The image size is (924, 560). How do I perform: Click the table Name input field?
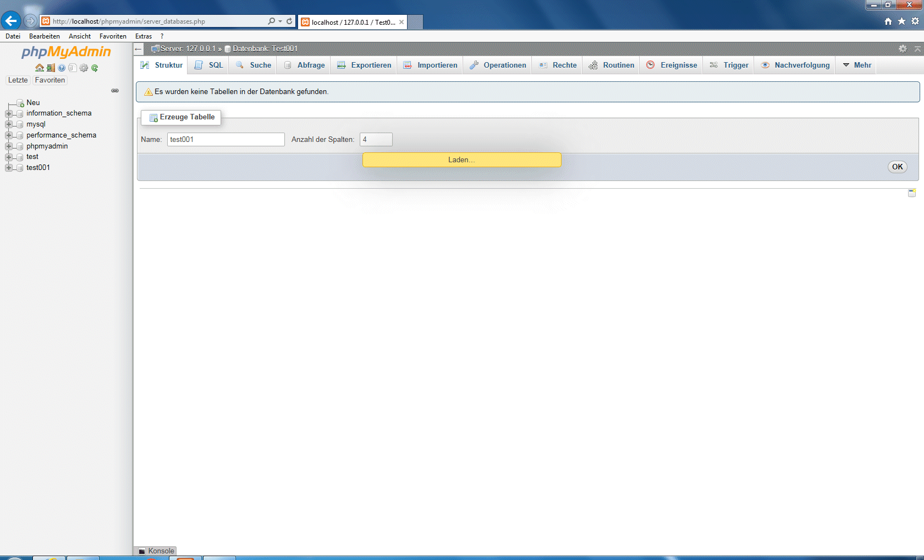point(226,139)
